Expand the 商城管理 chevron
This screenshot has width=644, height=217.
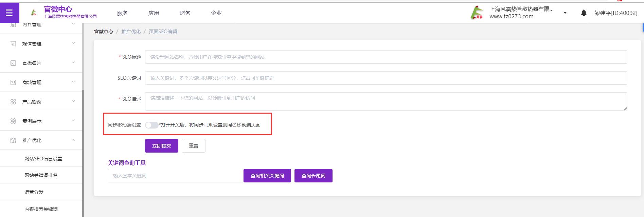click(x=73, y=82)
